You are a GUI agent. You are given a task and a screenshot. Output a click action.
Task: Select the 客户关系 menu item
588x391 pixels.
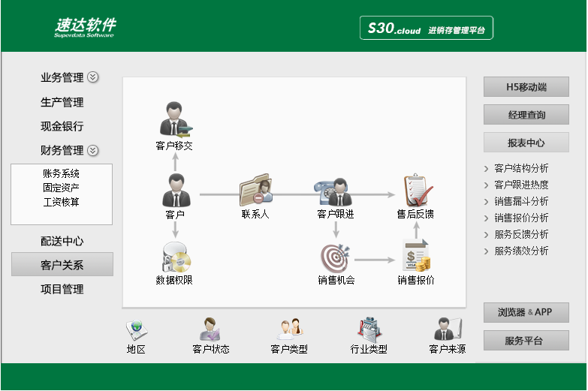coord(62,264)
